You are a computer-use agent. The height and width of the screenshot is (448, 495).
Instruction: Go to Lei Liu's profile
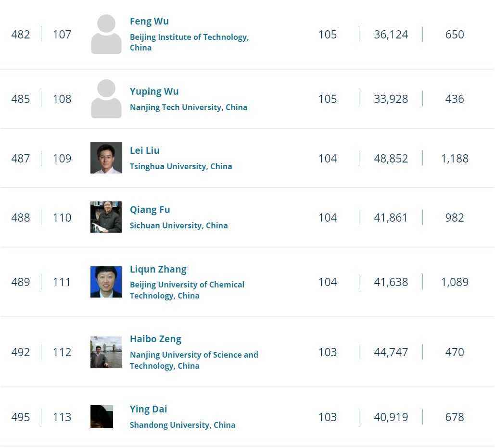coord(145,151)
